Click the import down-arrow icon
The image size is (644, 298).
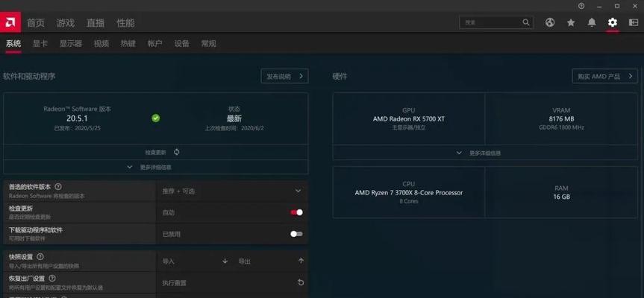pyautogui.click(x=225, y=261)
